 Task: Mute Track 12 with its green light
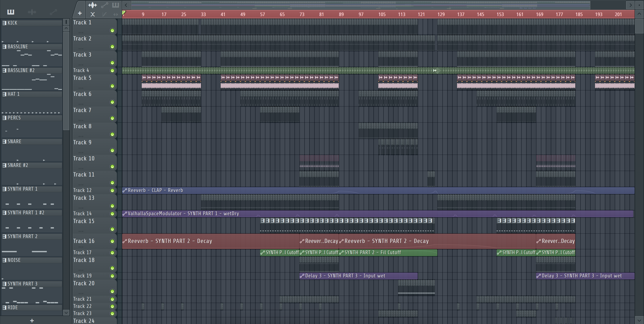pyautogui.click(x=112, y=190)
